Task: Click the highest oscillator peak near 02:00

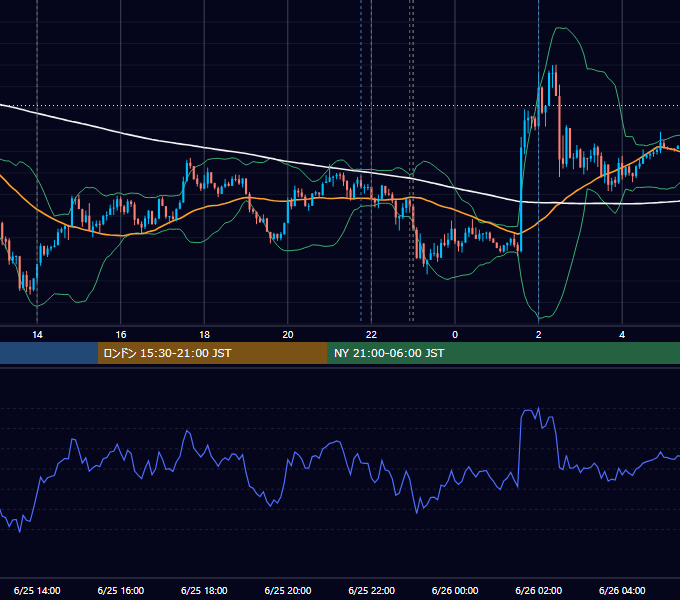Action: pyautogui.click(x=539, y=408)
